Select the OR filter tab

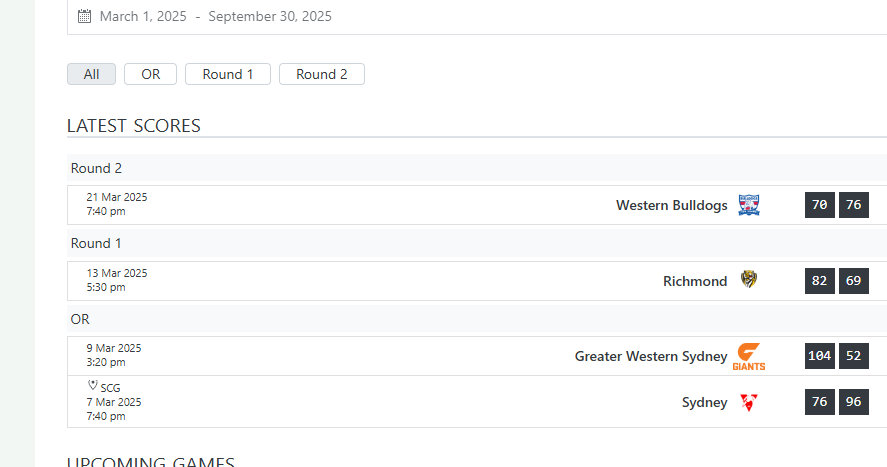pos(150,74)
